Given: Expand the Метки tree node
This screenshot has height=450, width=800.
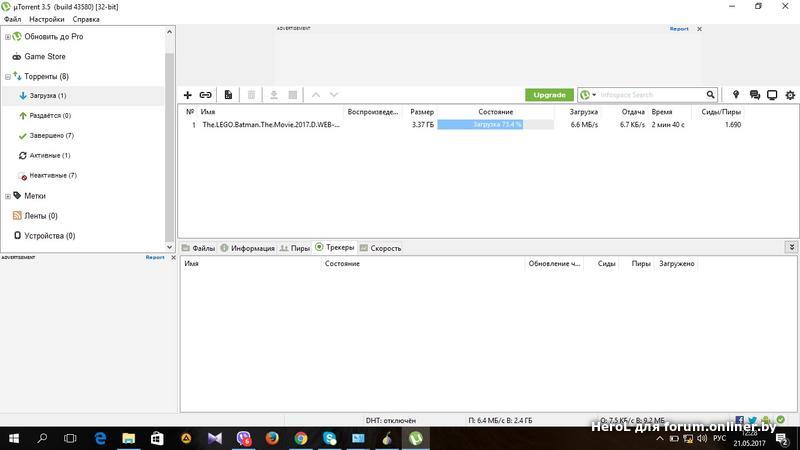Looking at the screenshot, I should tap(8, 196).
